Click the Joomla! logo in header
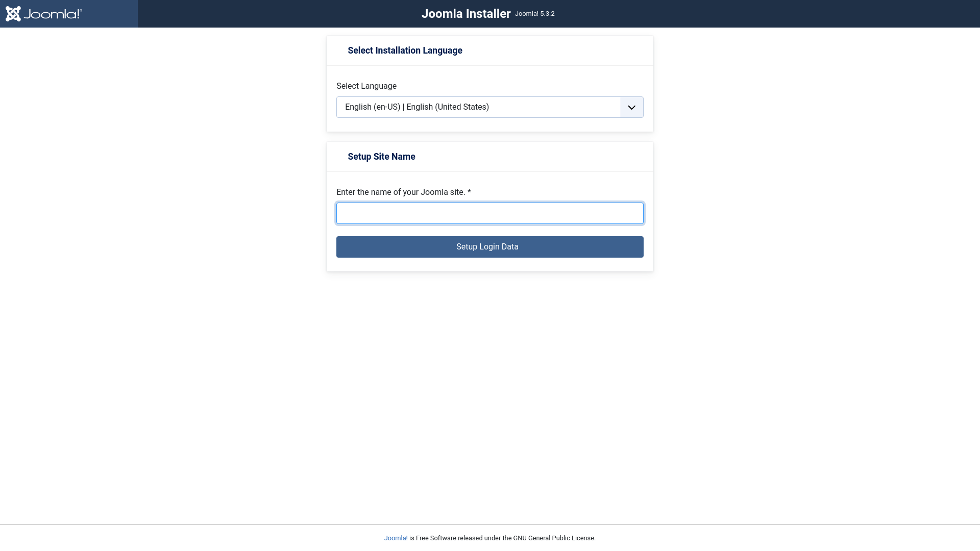 tap(44, 14)
